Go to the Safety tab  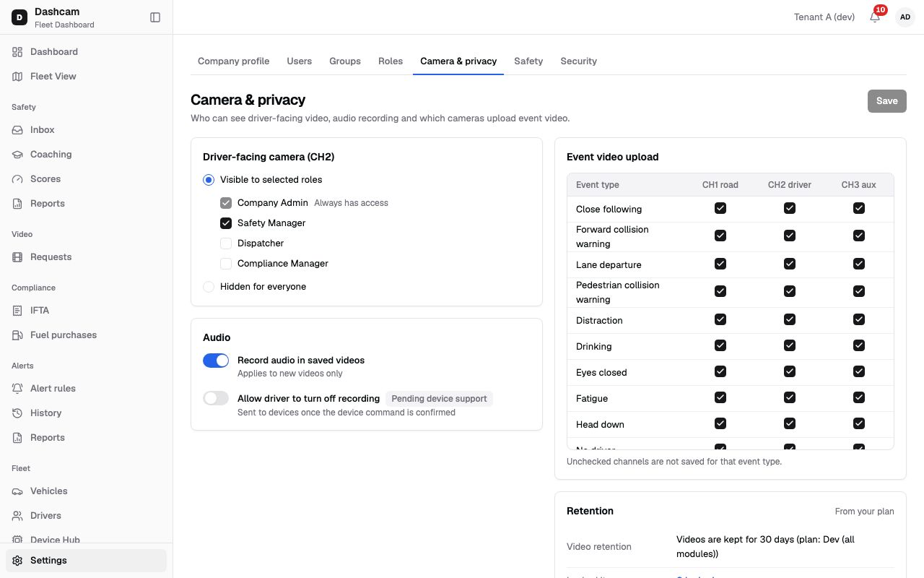(528, 61)
